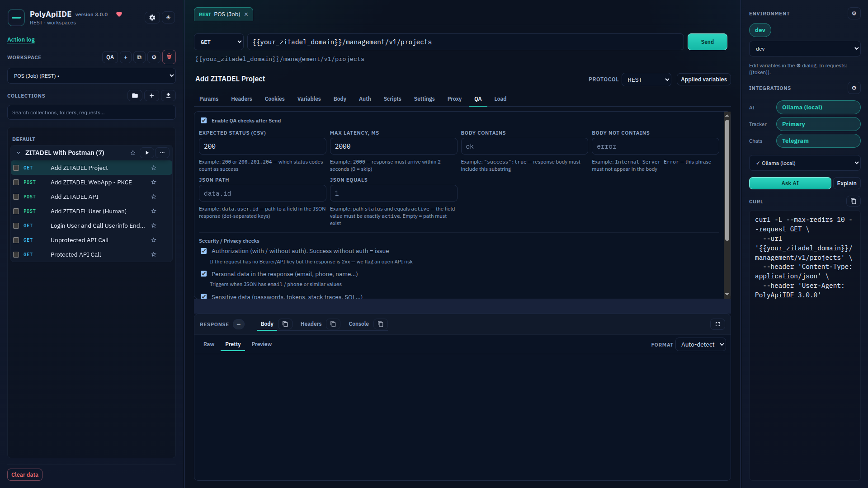Click the Ask AI button

[790, 183]
